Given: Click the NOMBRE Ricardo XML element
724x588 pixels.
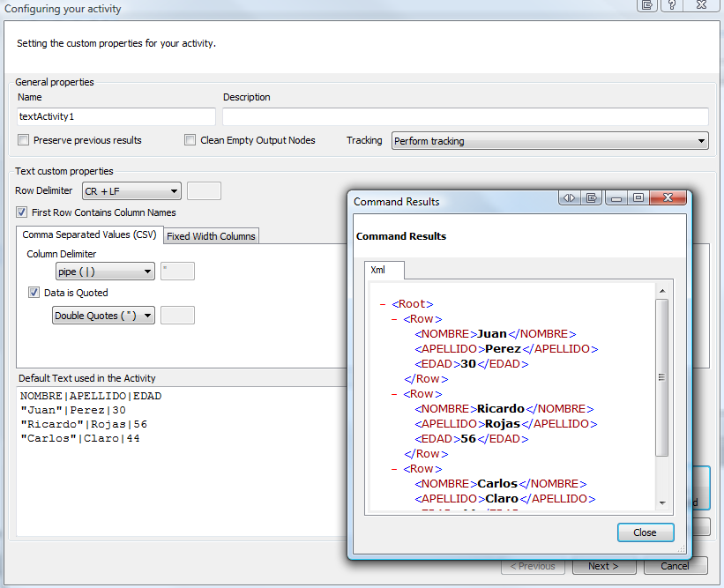Looking at the screenshot, I should click(504, 409).
